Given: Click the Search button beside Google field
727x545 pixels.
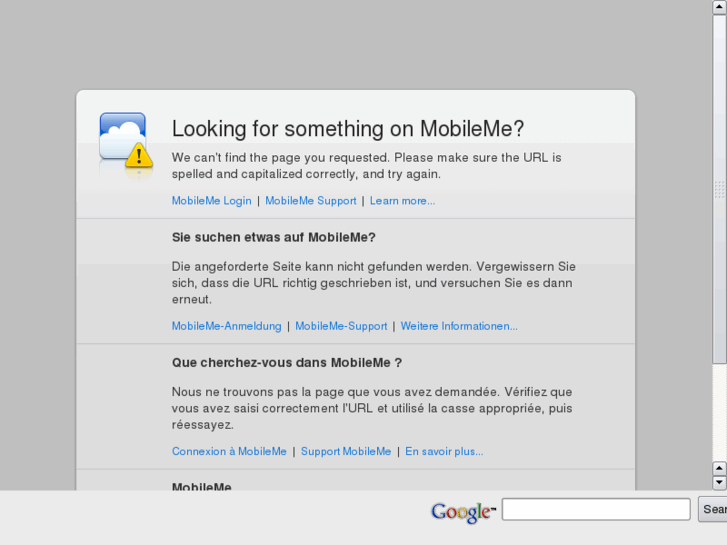Looking at the screenshot, I should (x=713, y=509).
